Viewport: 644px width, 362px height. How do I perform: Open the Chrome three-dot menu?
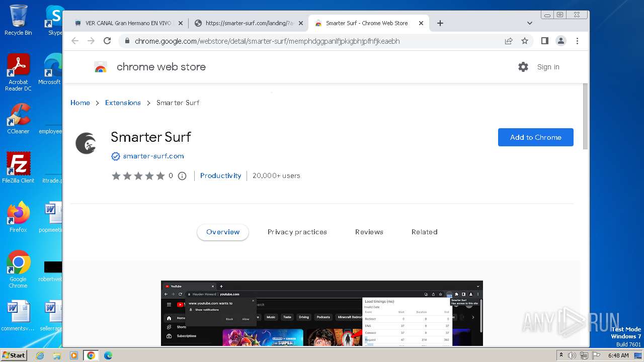click(x=577, y=41)
